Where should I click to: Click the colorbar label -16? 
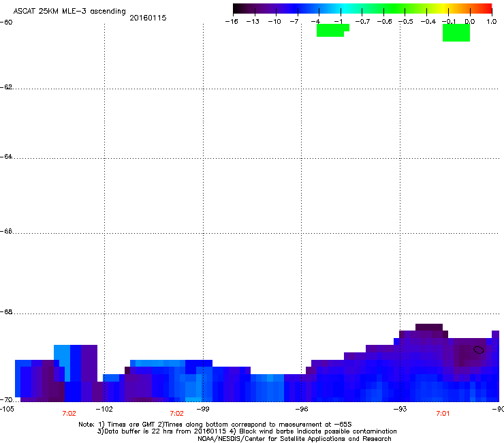[232, 22]
